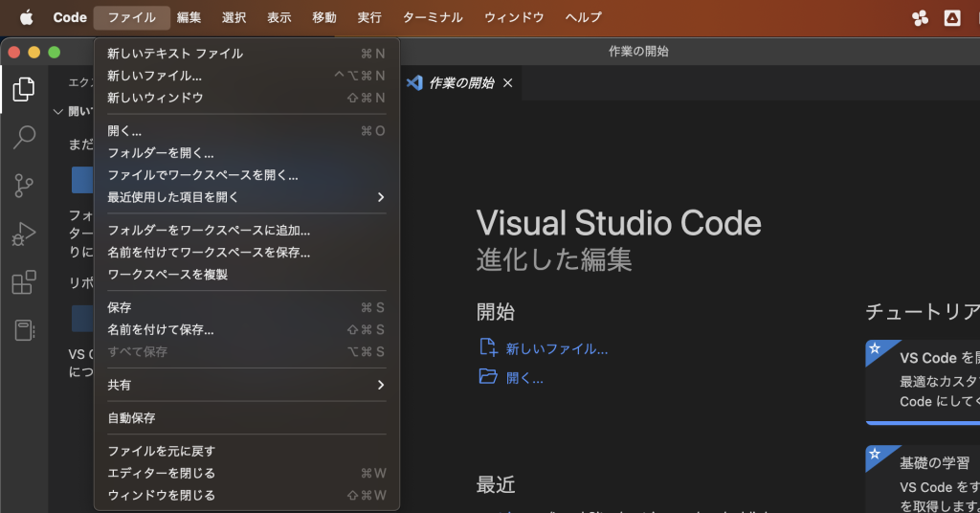Open the Code application menu
The height and width of the screenshot is (513, 980).
click(69, 17)
